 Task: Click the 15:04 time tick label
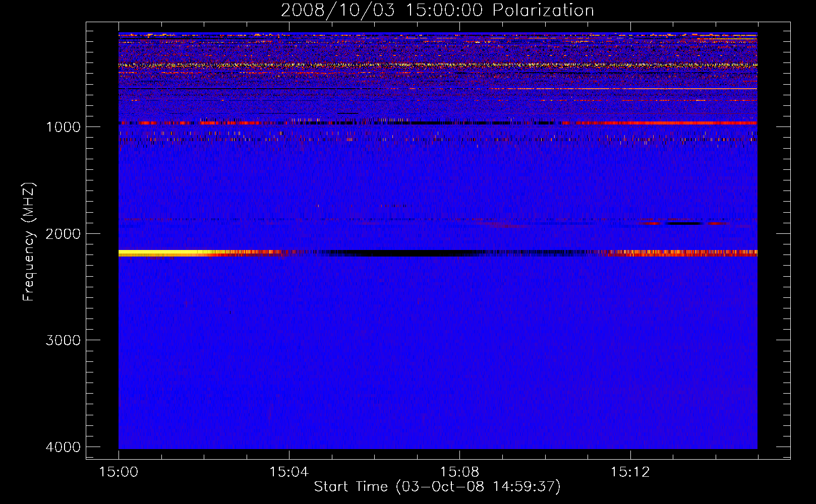[x=289, y=472]
